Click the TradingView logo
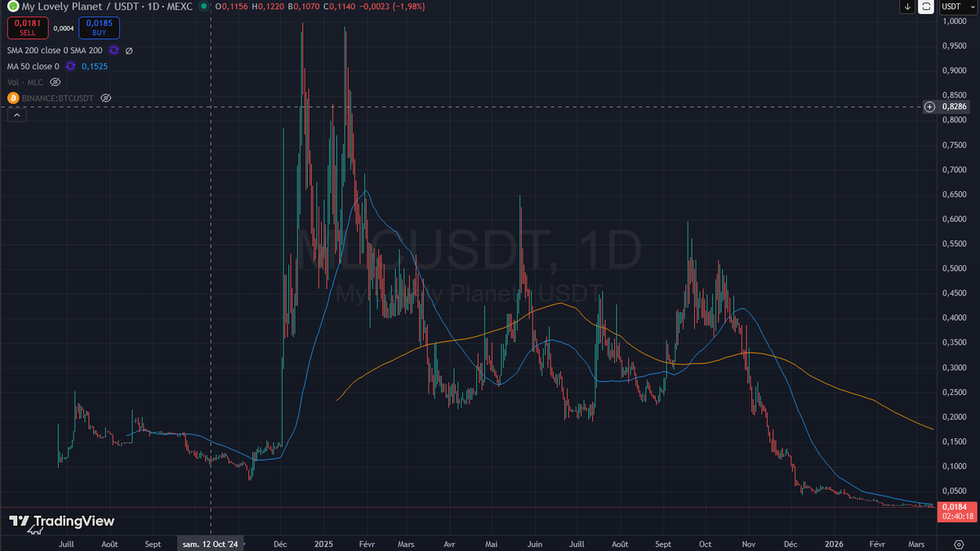980x551 pixels. [x=61, y=522]
